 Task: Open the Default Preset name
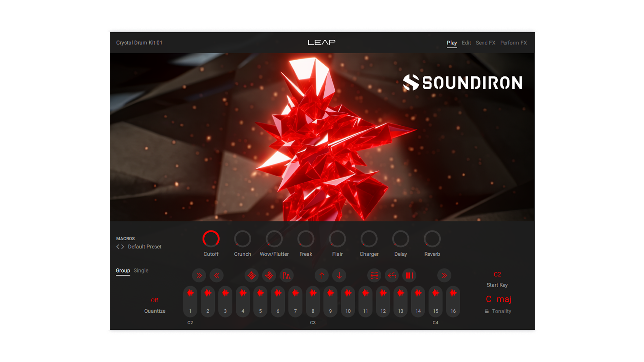pos(145,247)
